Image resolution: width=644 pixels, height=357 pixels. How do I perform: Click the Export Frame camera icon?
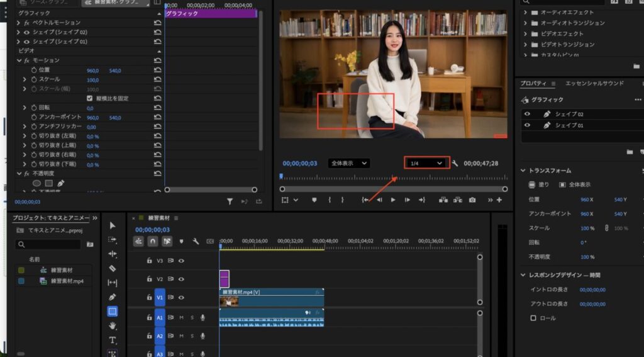coord(472,200)
